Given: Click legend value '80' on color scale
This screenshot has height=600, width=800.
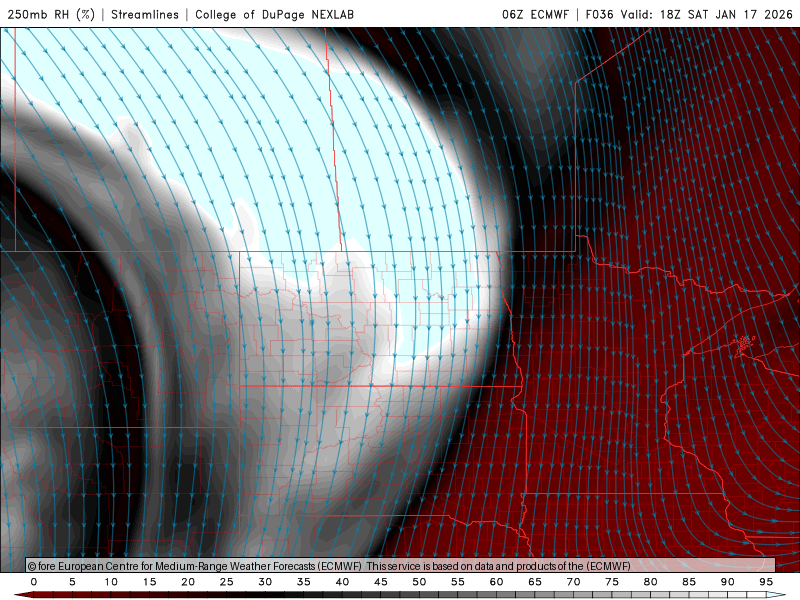Looking at the screenshot, I should (x=651, y=582).
